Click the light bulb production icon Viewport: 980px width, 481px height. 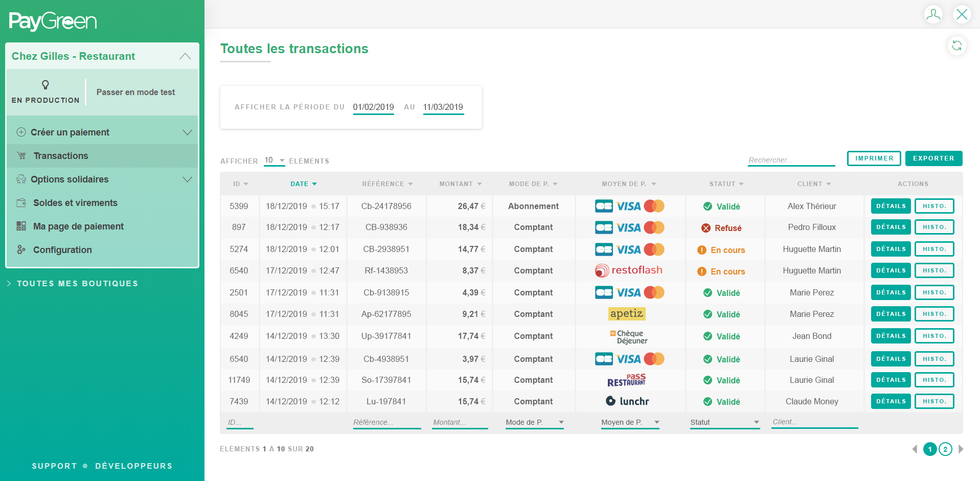click(x=45, y=84)
